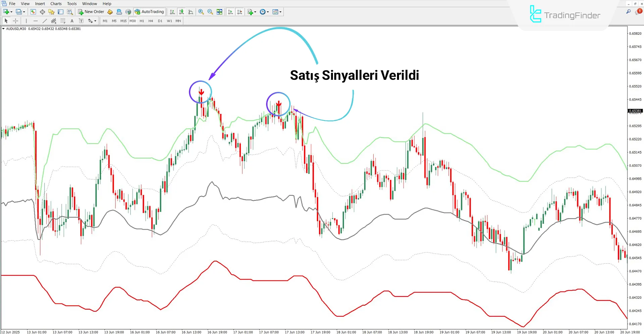Switch timeframe to H1

tap(142, 20)
